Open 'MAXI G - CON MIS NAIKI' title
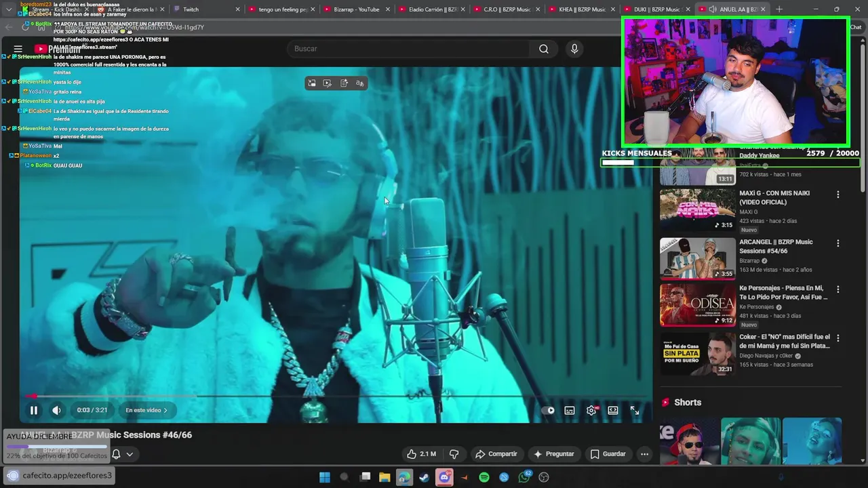This screenshot has height=488, width=868. (x=774, y=198)
